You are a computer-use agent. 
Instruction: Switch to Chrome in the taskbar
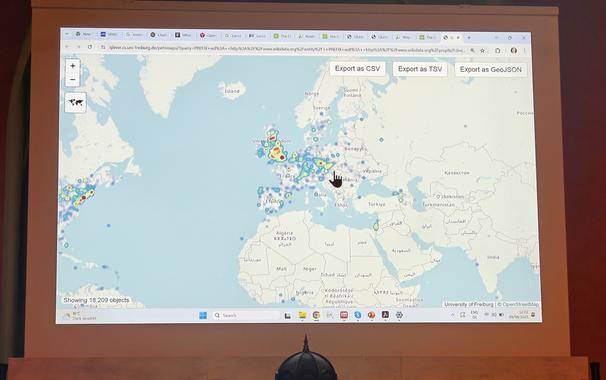tap(316, 315)
